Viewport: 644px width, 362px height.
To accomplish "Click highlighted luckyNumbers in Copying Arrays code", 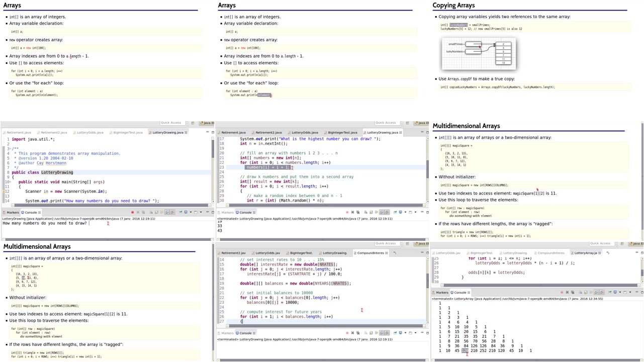I will point(458,25).
